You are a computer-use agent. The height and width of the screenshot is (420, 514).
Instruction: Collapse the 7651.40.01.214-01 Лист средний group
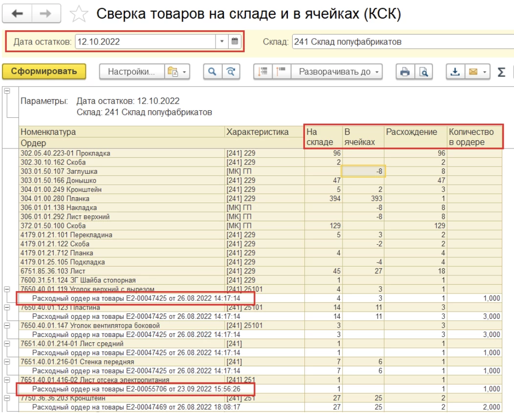(6, 343)
